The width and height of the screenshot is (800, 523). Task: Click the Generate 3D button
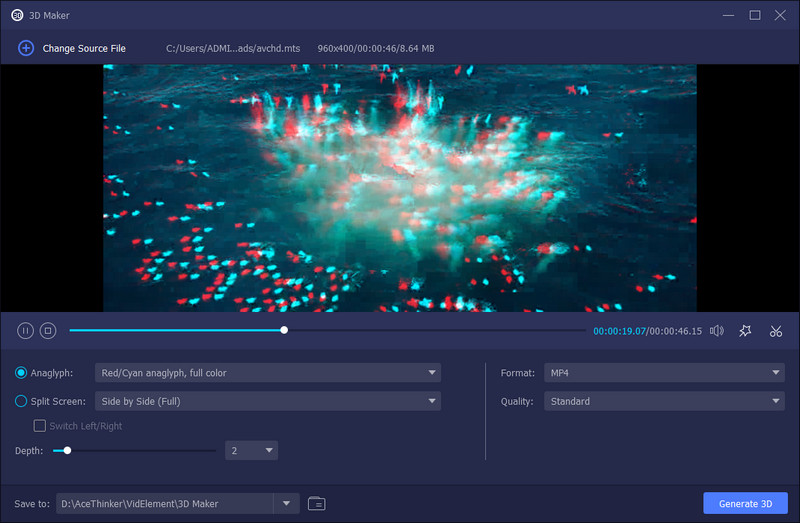point(746,503)
